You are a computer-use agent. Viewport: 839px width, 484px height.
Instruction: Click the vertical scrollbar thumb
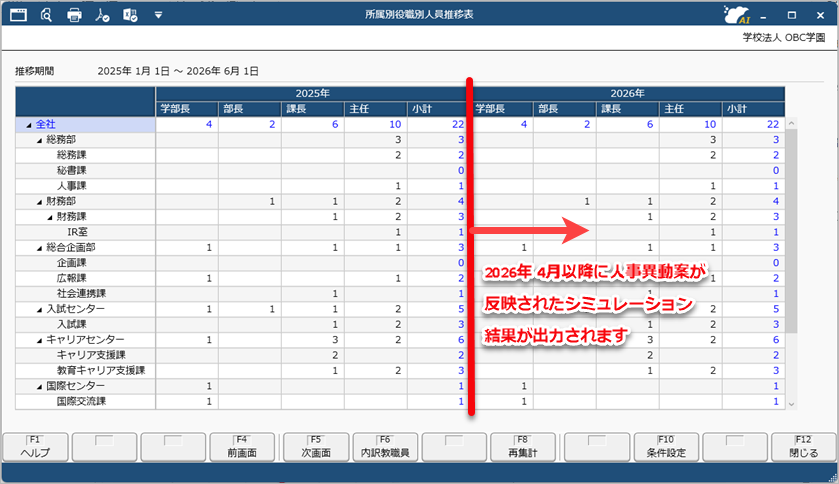point(791,230)
